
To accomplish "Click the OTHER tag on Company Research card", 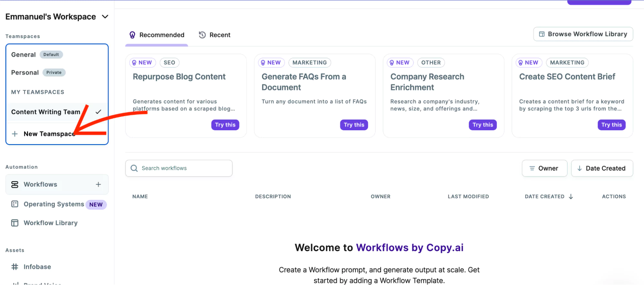I will (x=431, y=63).
